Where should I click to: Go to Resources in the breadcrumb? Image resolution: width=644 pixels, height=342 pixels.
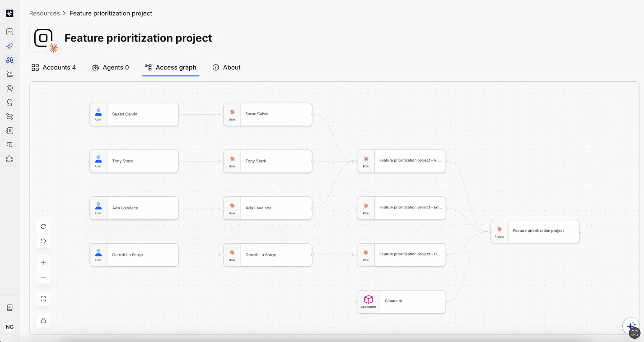click(45, 14)
